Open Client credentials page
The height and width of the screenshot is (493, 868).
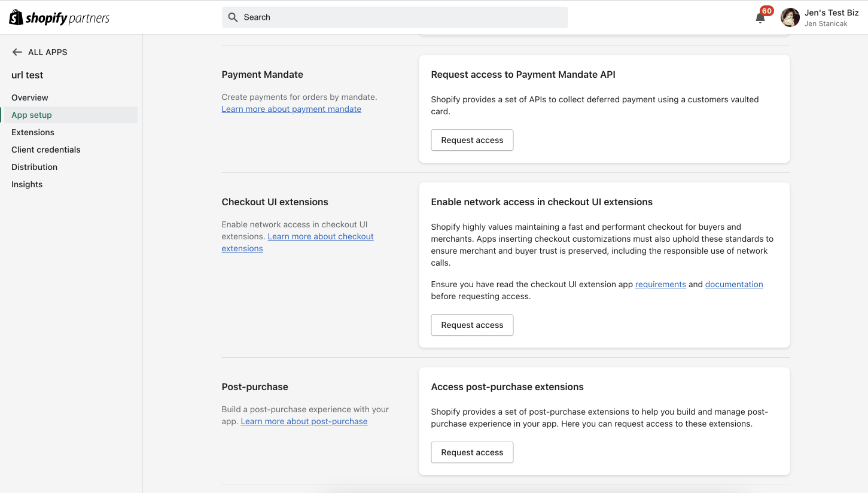click(x=46, y=150)
